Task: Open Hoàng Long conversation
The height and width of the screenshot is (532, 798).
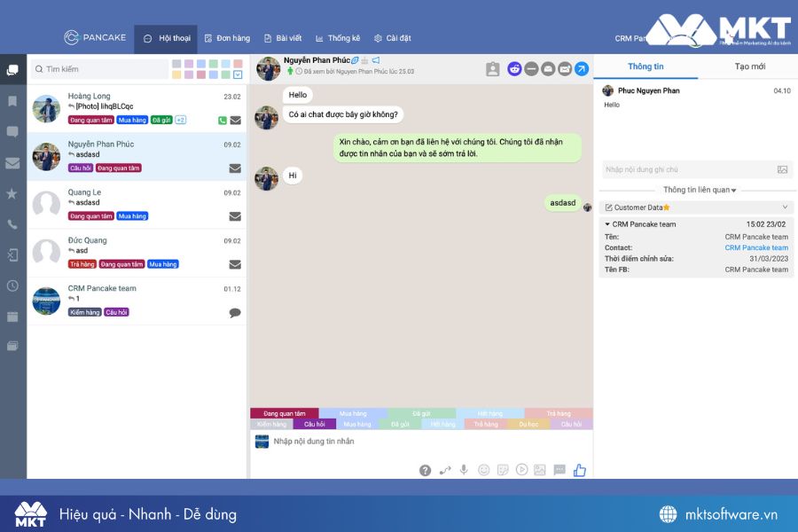Action: 137,108
